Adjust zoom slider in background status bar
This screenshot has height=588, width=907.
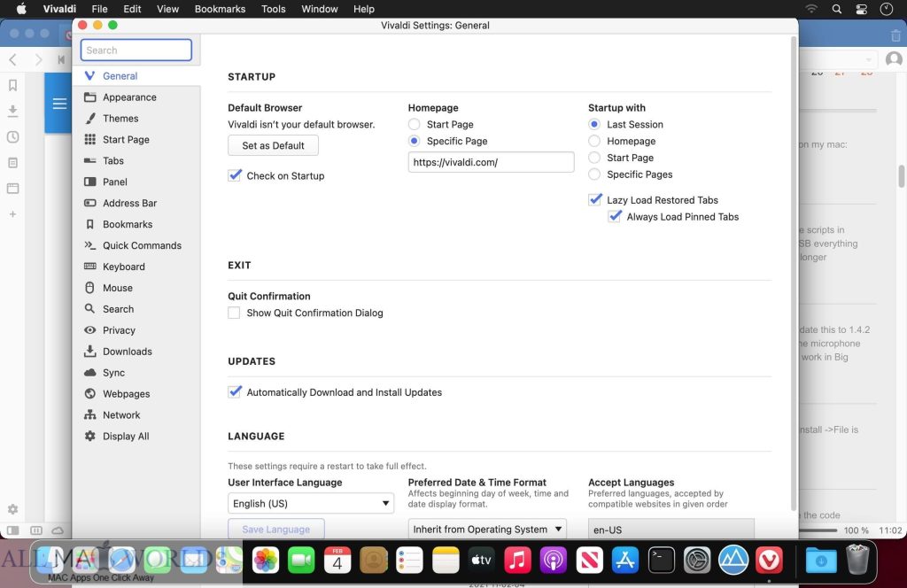point(818,530)
